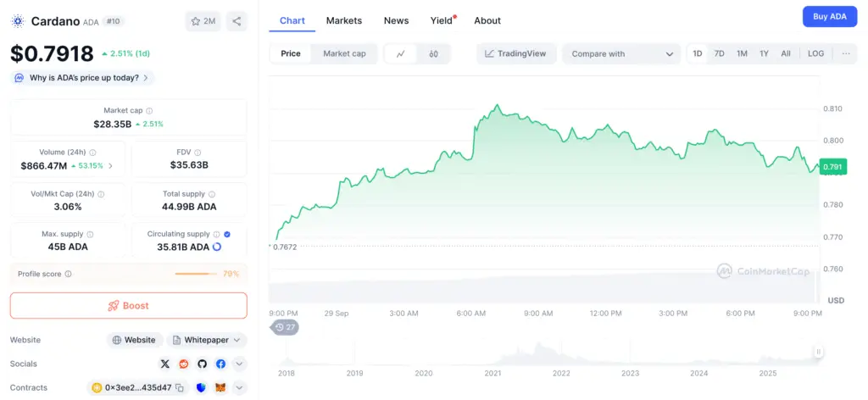
Task: Open the Facebook social link
Action: [x=221, y=364]
